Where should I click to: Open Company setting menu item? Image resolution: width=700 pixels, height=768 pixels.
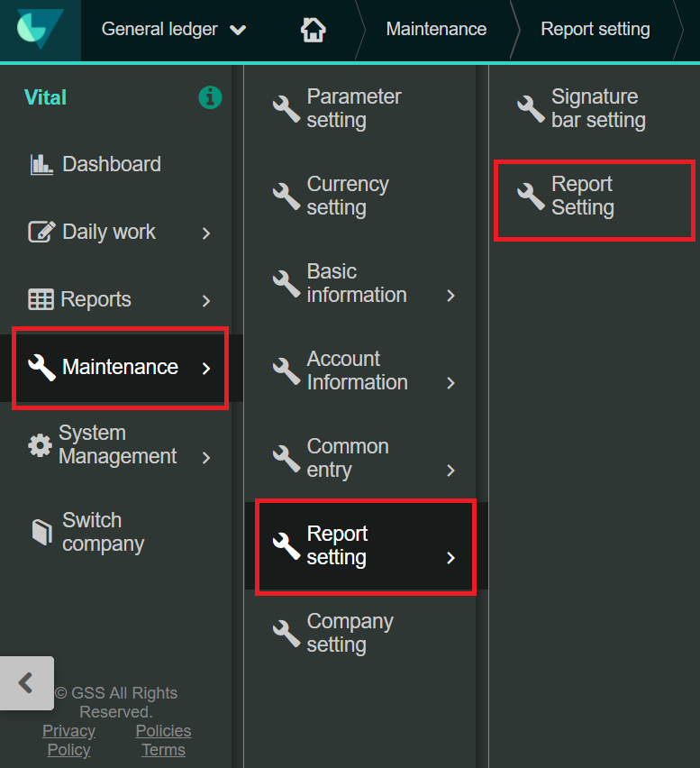(350, 633)
